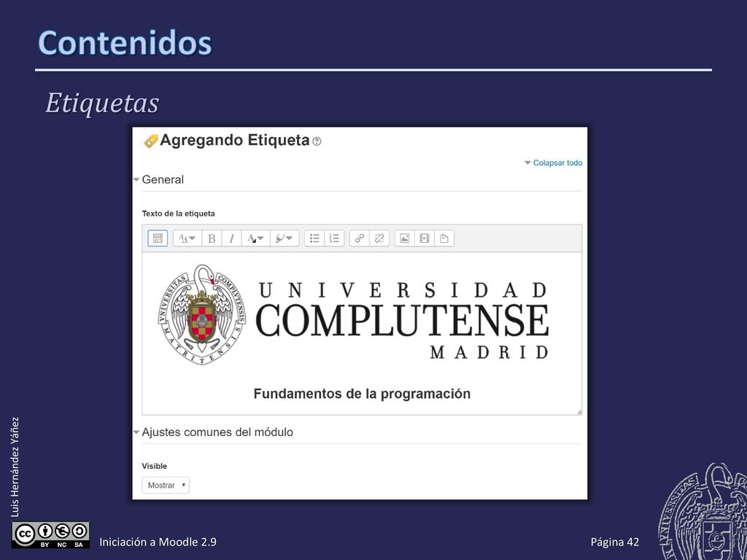Insert an unordered bullet list

(314, 238)
